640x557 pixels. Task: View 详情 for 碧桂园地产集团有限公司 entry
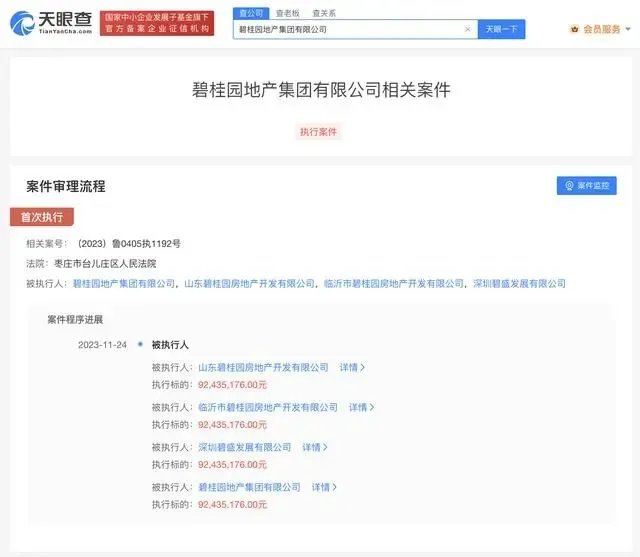pyautogui.click(x=324, y=487)
